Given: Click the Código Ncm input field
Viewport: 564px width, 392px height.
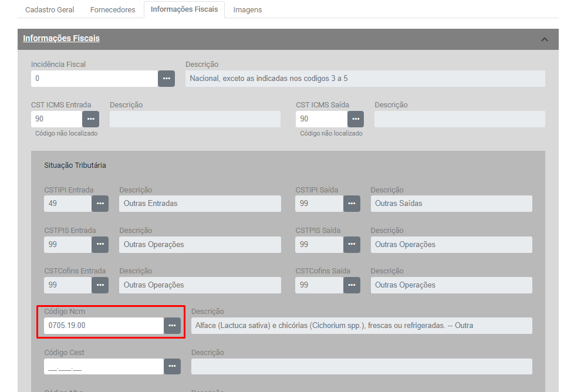Looking at the screenshot, I should [103, 326].
